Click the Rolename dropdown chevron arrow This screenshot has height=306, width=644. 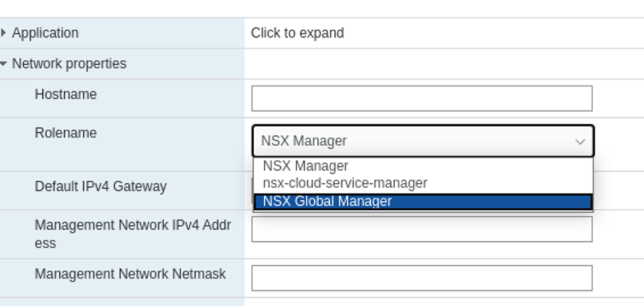(580, 142)
